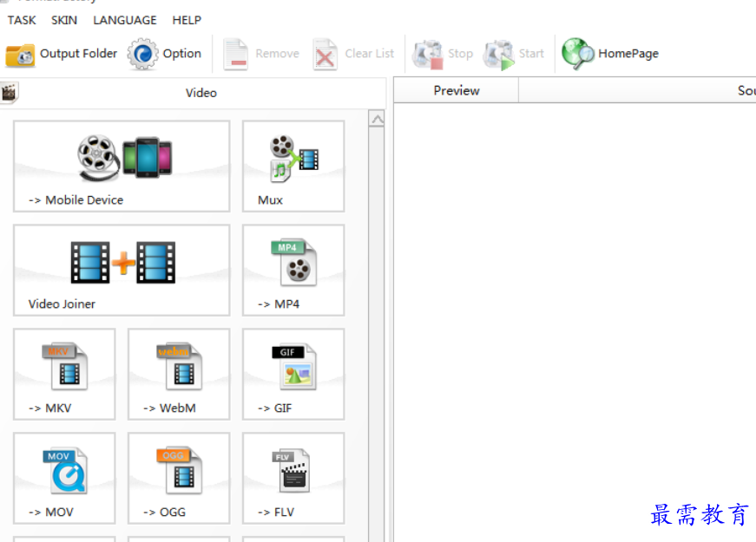Click the Stop label
Image resolution: width=756 pixels, height=542 pixels.
(460, 54)
